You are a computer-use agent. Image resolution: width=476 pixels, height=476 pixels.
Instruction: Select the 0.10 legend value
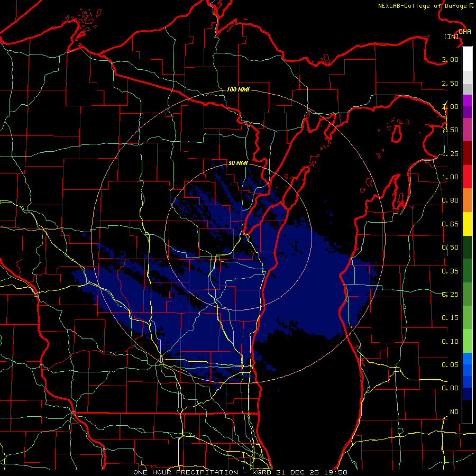click(x=450, y=342)
